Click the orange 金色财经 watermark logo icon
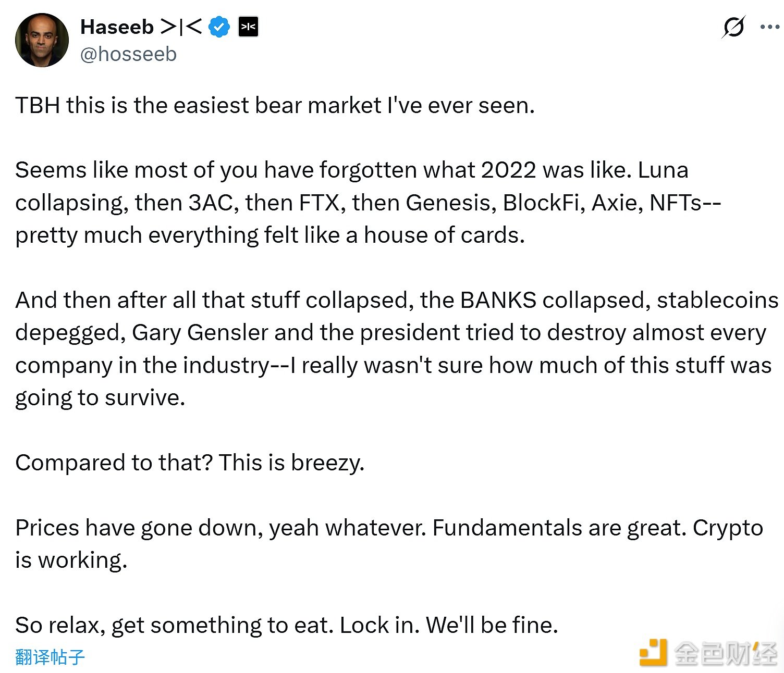This screenshot has height=673, width=784. (653, 653)
